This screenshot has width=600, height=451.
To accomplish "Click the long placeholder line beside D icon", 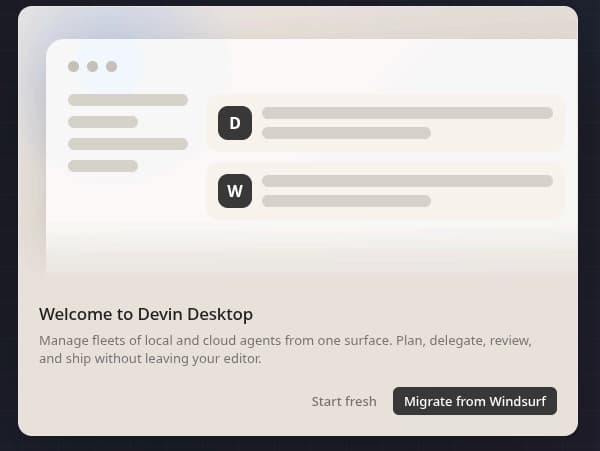I will (407, 113).
